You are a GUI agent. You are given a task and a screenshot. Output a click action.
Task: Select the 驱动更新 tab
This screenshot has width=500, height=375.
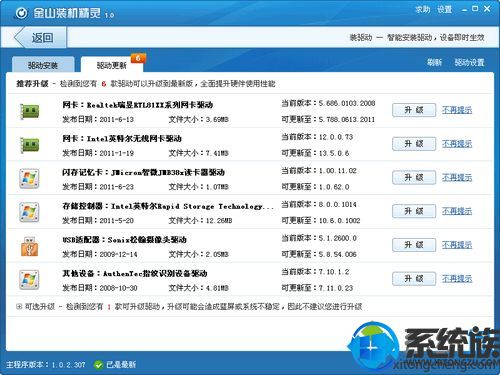point(112,65)
